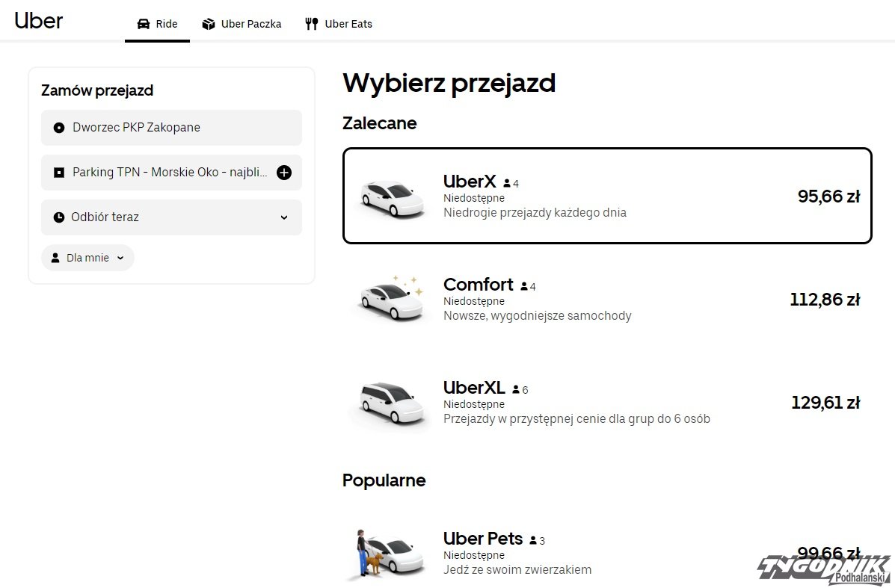Edit the Parking TPN destination field
Image resolution: width=895 pixels, height=588 pixels.
(169, 173)
